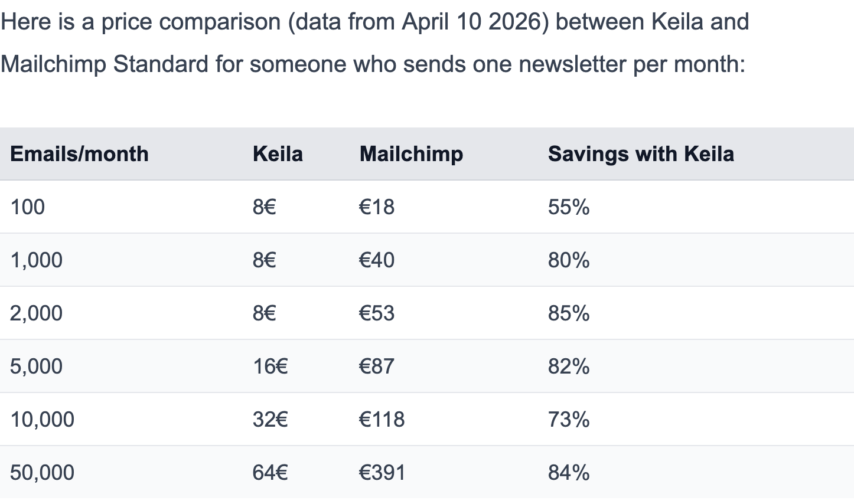Select the 16€ Keila price cell
This screenshot has height=504, width=854.
point(270,366)
